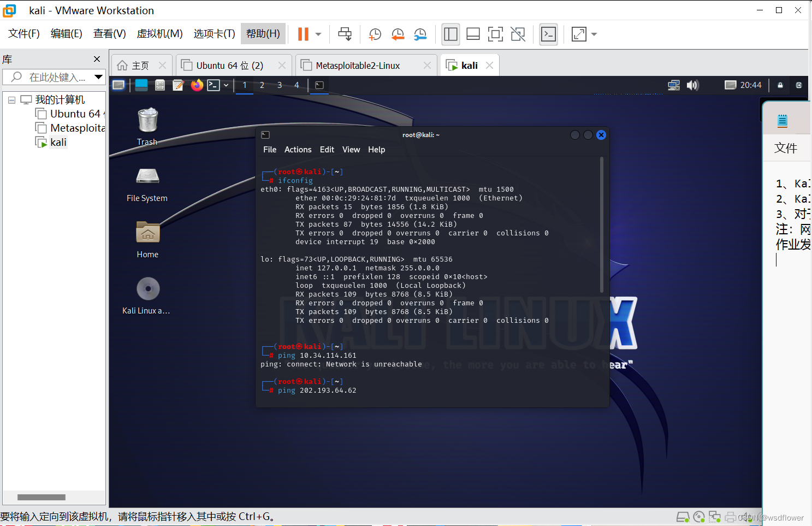Open the 选项卡(T) menu
The width and height of the screenshot is (812, 526).
point(214,34)
